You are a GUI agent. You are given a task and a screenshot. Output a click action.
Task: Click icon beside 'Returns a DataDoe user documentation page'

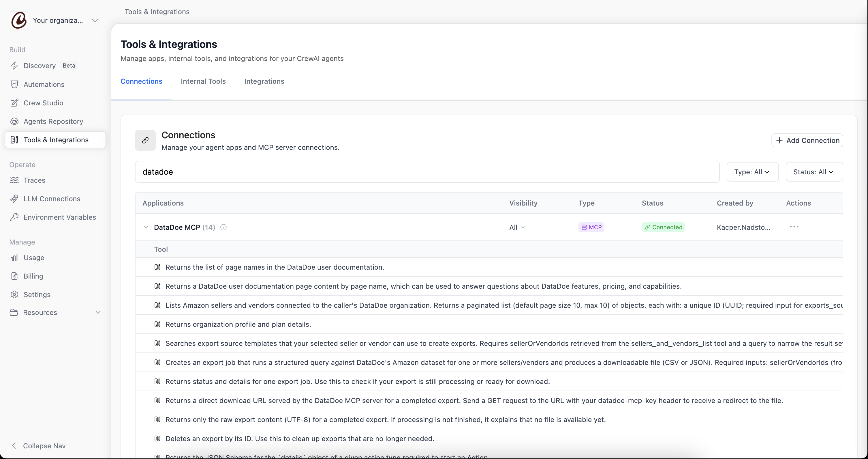pyautogui.click(x=157, y=286)
